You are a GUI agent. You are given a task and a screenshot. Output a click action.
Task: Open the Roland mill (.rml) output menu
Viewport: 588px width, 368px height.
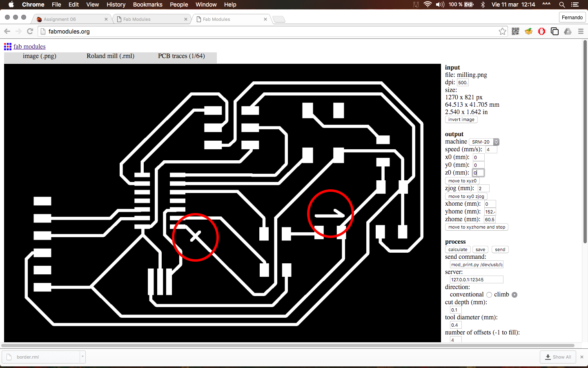pyautogui.click(x=110, y=56)
